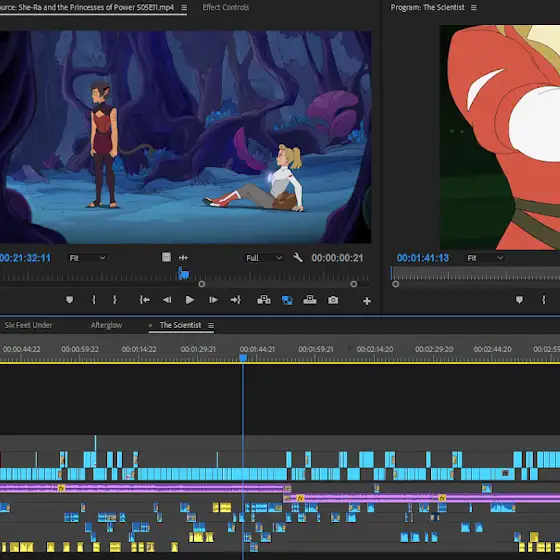The width and height of the screenshot is (560, 560).
Task: Open The Scientist sequence tab menu
Action: 211,325
